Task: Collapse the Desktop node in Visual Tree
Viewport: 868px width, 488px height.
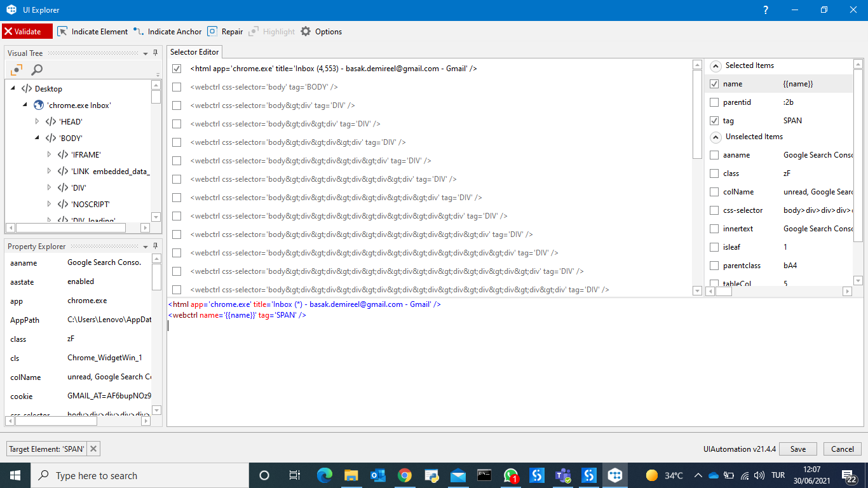Action: point(13,88)
